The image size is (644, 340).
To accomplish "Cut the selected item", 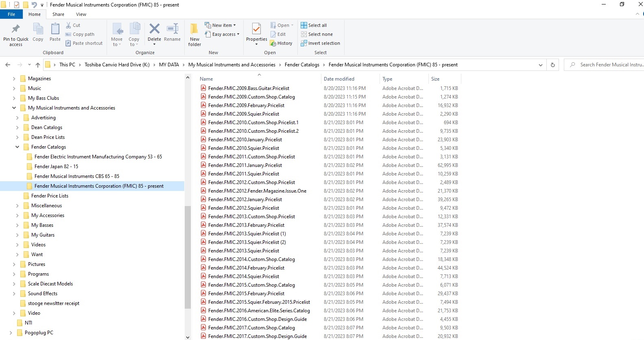I will coord(73,25).
